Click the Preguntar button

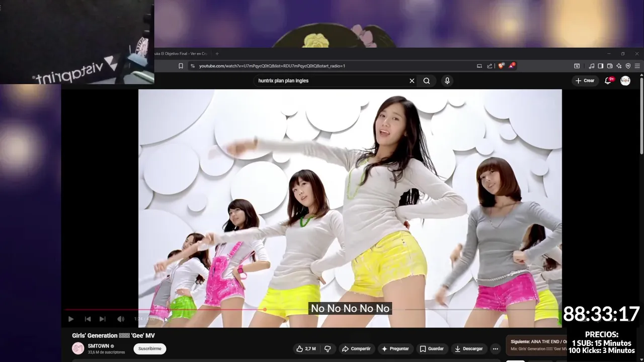(395, 348)
